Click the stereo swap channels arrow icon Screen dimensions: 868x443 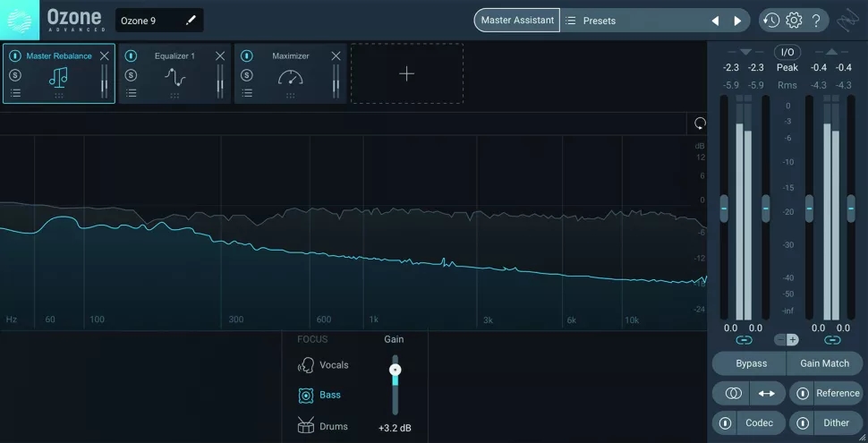pos(767,393)
